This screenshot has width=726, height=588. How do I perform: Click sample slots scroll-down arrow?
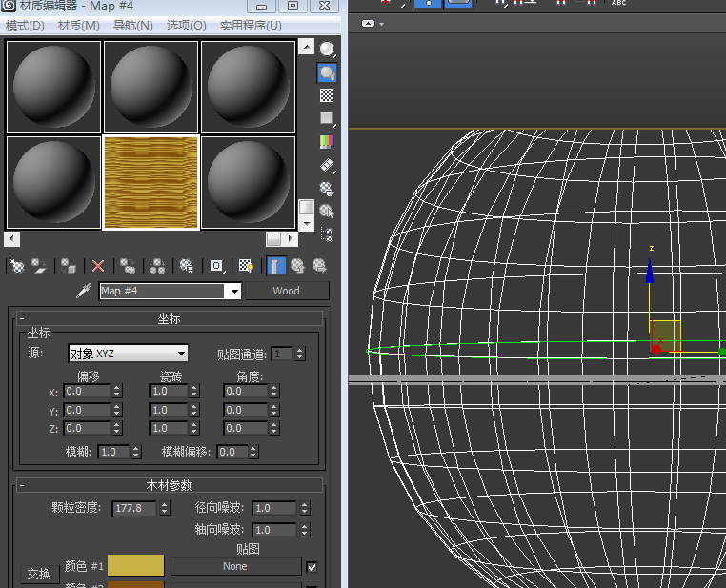[x=307, y=224]
